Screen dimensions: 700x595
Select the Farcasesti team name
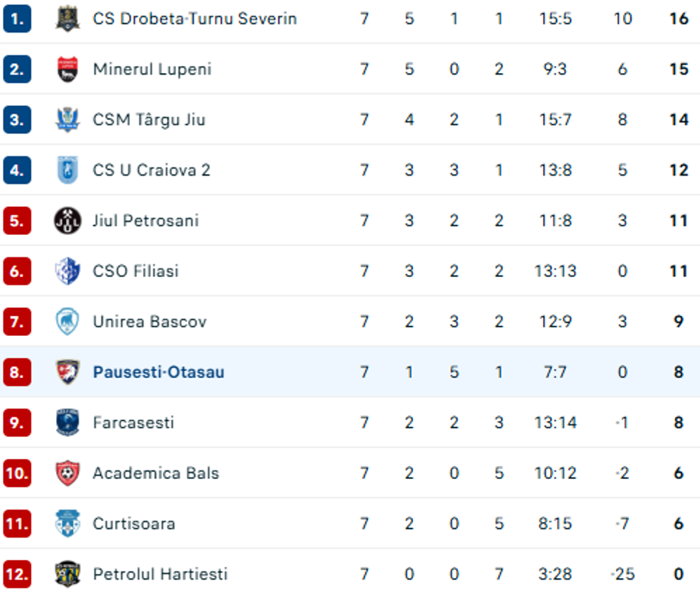pos(134,422)
